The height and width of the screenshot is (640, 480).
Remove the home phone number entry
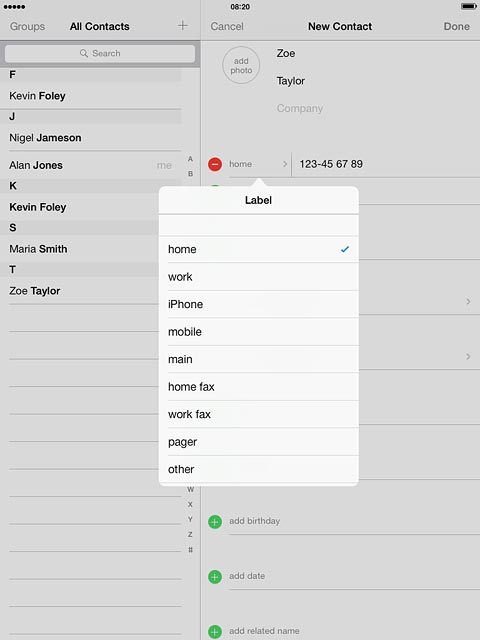point(215,164)
